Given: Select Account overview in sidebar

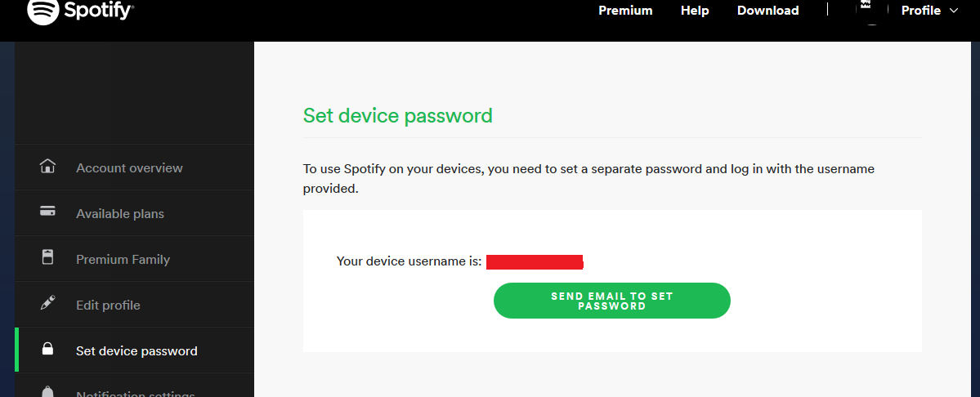Looking at the screenshot, I should (129, 167).
